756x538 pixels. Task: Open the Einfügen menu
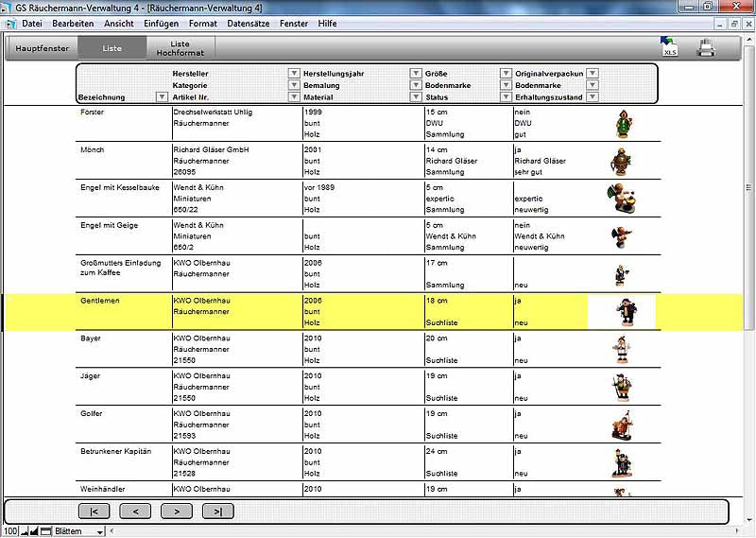point(162,22)
